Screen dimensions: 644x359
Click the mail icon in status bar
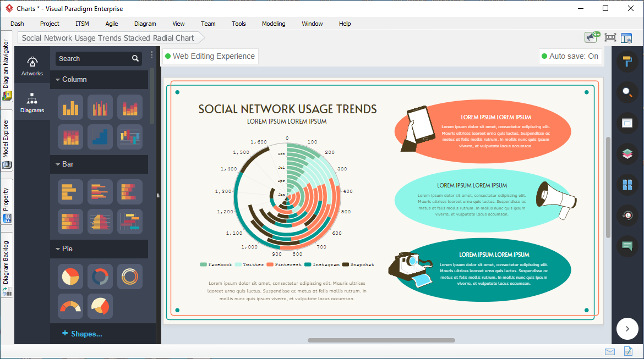[610, 352]
